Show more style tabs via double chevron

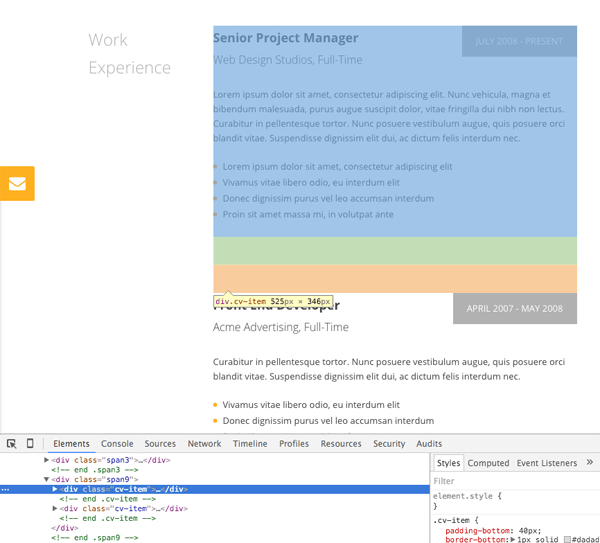tap(590, 462)
